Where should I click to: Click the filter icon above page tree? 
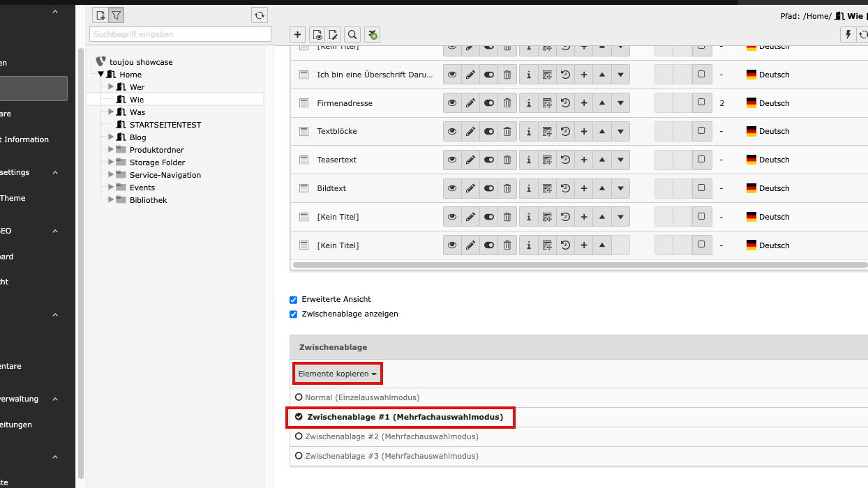pos(117,15)
